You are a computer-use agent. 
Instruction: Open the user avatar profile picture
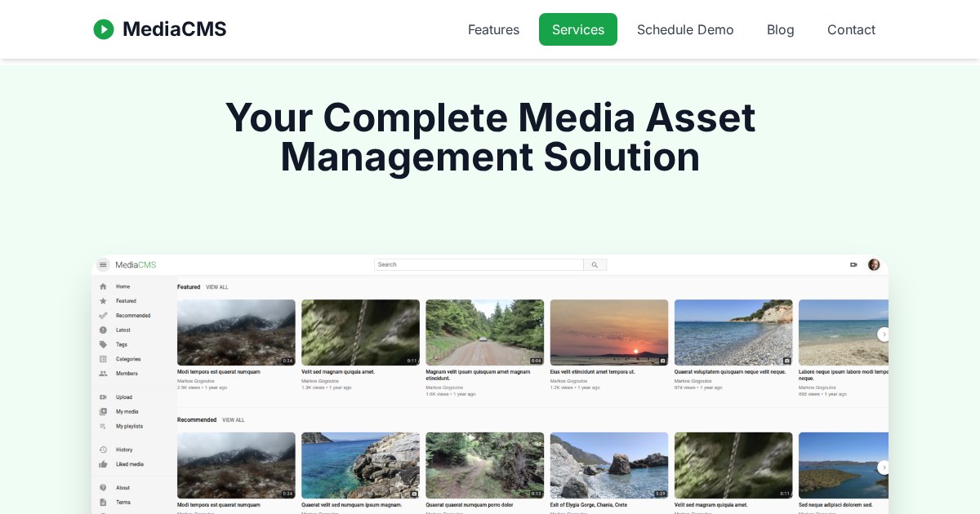coord(874,265)
